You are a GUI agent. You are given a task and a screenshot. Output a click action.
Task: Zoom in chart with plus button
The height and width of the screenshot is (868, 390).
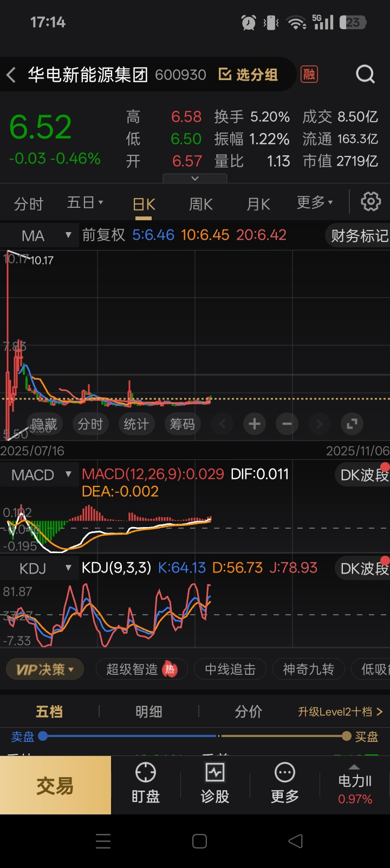click(255, 424)
